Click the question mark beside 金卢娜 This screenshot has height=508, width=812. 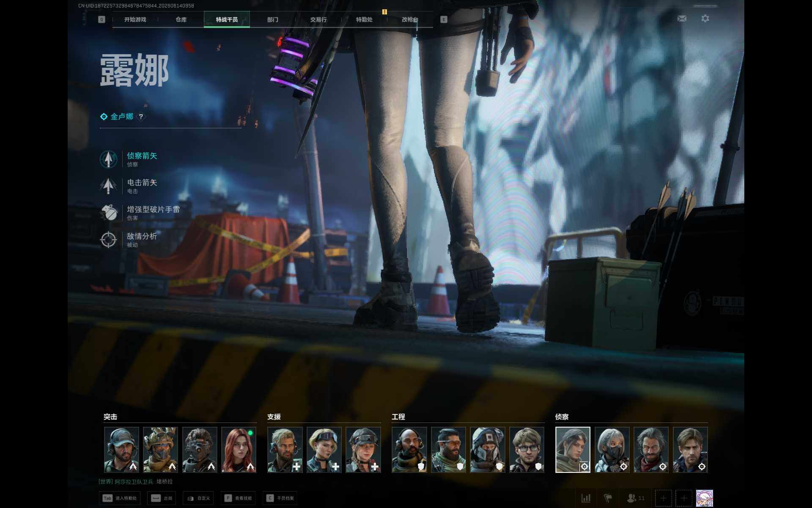point(141,116)
